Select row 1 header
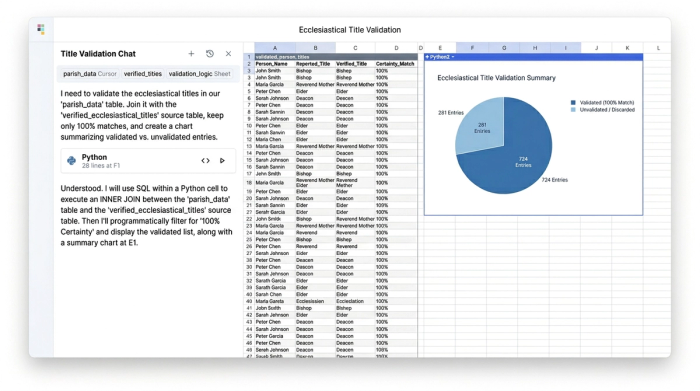Image resolution: width=700 pixels, height=391 pixels. (x=249, y=57)
